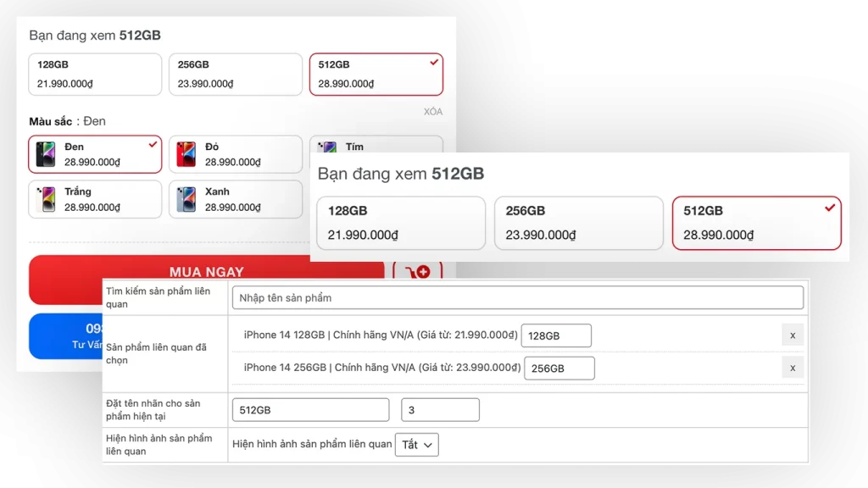The image size is (868, 488).
Task: Click the black iPhone thumbnail for Đen
Action: (46, 154)
